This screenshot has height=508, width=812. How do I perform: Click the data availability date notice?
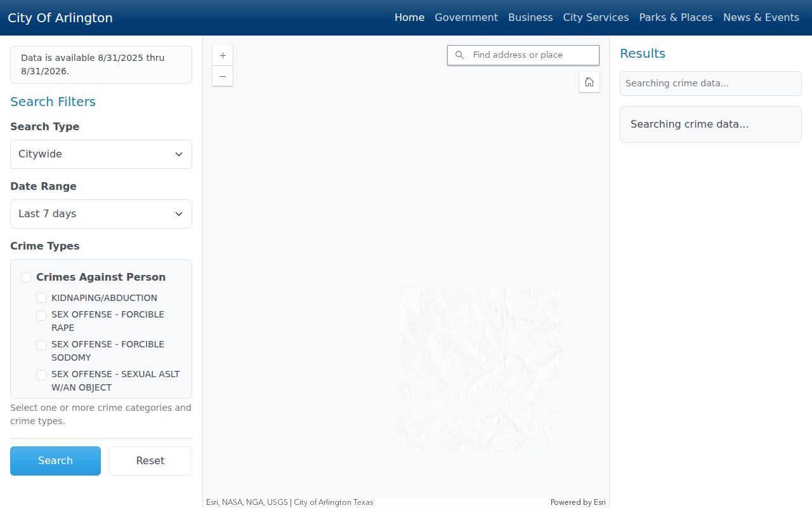click(x=101, y=65)
